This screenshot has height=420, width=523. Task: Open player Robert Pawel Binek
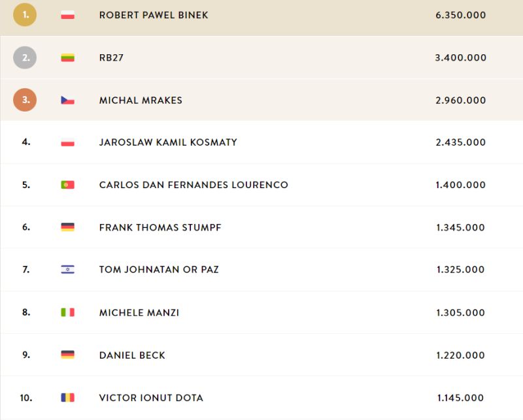tap(154, 15)
